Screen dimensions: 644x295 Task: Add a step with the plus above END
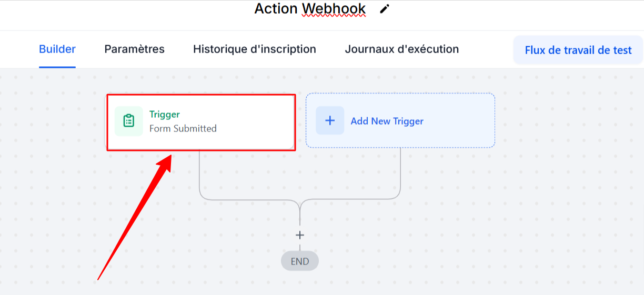coord(300,235)
